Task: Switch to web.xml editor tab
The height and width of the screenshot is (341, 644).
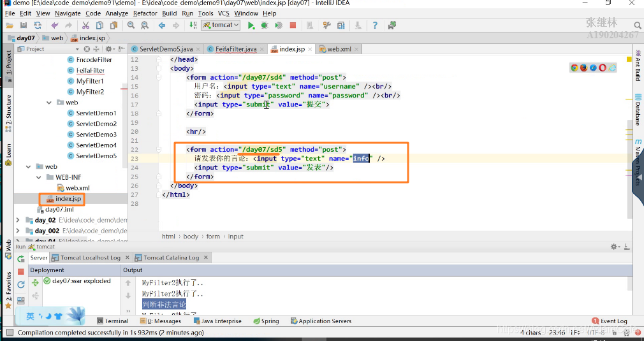Action: coord(339,49)
